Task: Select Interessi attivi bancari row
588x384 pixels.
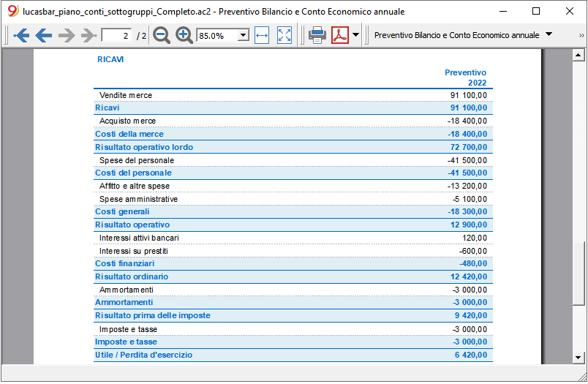Action: 293,238
